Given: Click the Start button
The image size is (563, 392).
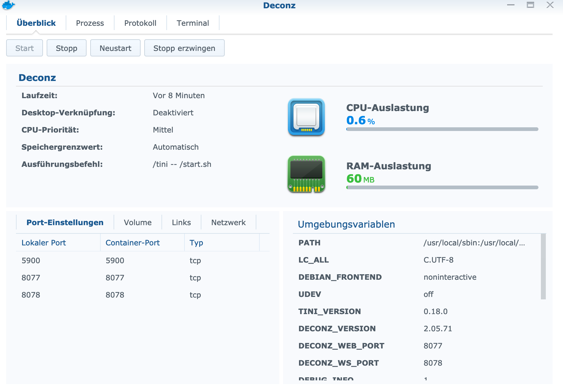Looking at the screenshot, I should click(x=25, y=48).
